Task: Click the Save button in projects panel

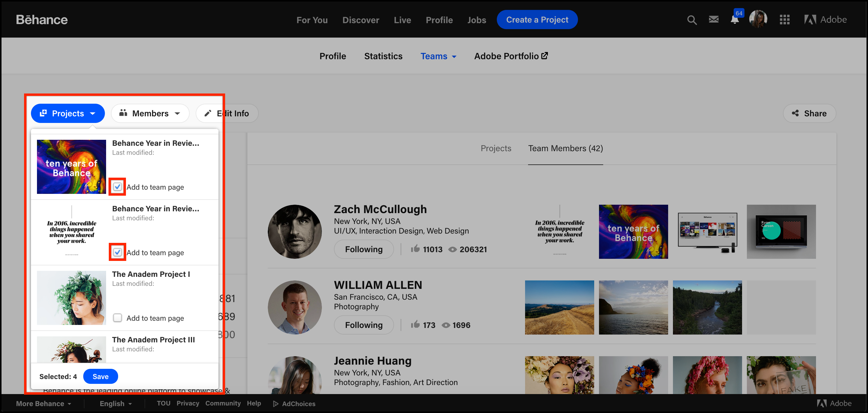Action: click(100, 376)
